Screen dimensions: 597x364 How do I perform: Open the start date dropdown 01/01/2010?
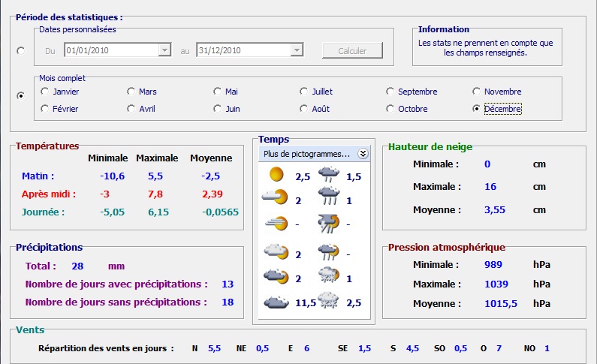(x=164, y=50)
